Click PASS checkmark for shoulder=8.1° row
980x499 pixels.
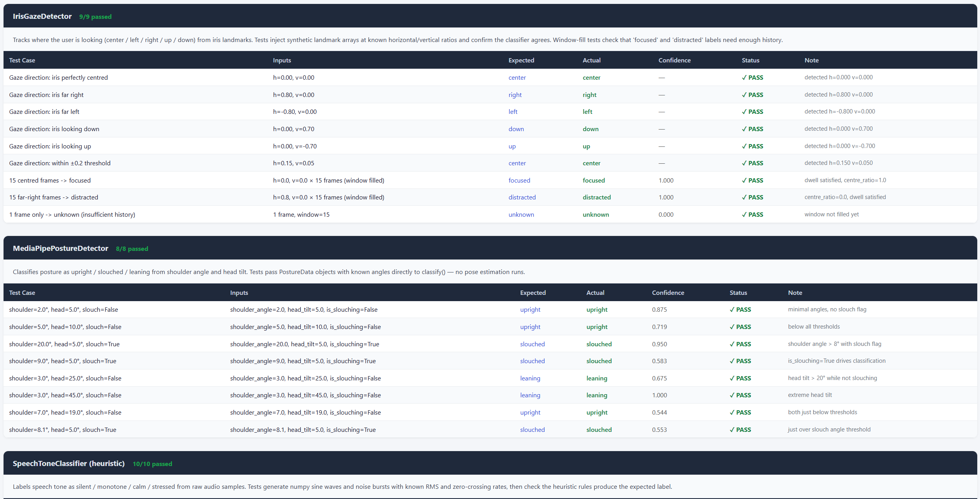pyautogui.click(x=740, y=430)
